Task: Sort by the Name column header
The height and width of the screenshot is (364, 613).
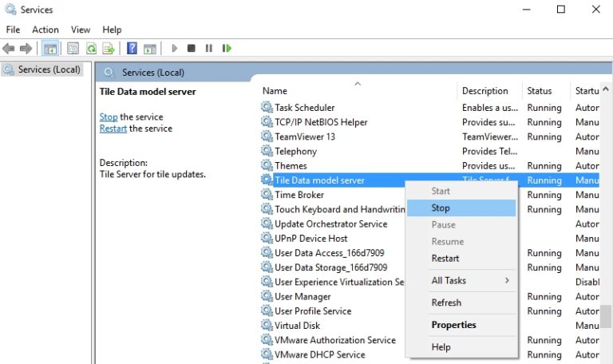Action: click(275, 91)
